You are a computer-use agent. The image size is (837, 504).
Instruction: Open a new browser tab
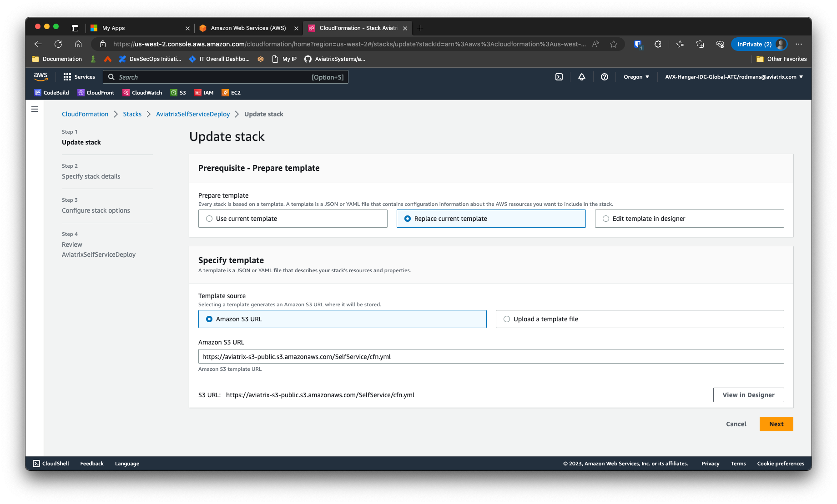(x=420, y=28)
